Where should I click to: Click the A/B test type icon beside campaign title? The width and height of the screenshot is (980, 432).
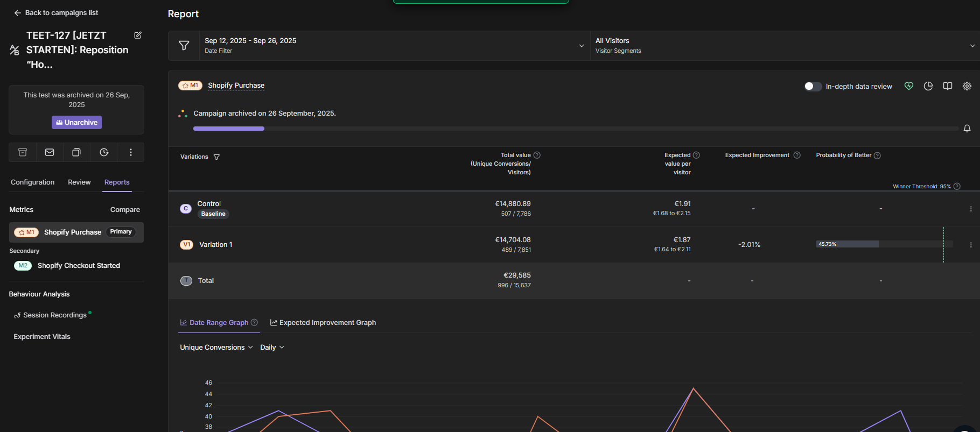coord(15,50)
